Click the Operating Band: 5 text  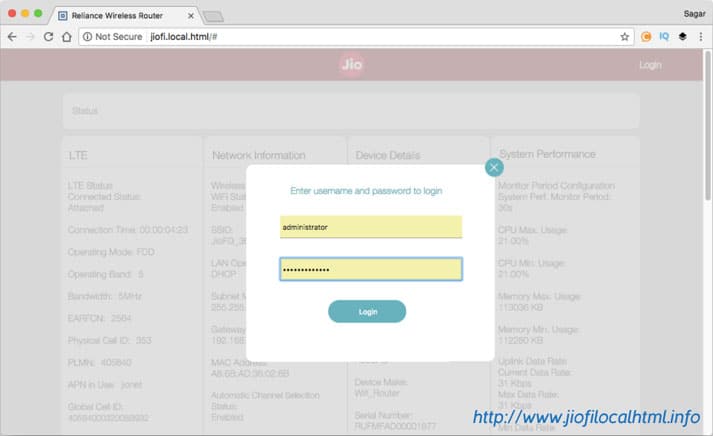[x=105, y=274]
